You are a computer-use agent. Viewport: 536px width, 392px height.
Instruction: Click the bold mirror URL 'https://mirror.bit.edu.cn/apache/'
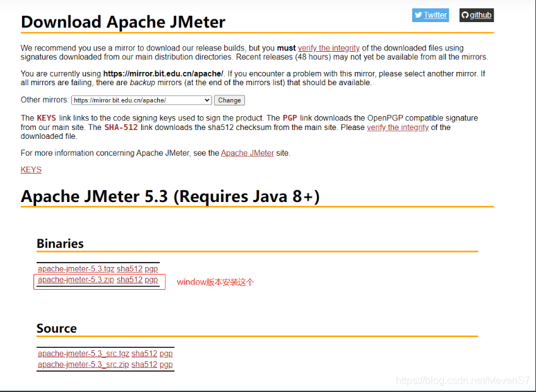163,73
